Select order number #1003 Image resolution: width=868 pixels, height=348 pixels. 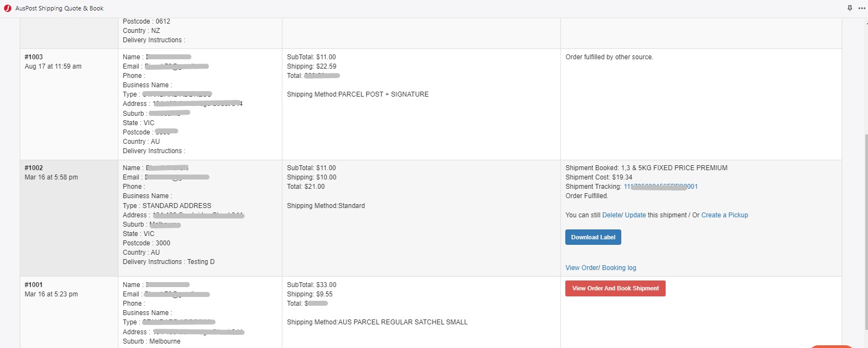[33, 57]
